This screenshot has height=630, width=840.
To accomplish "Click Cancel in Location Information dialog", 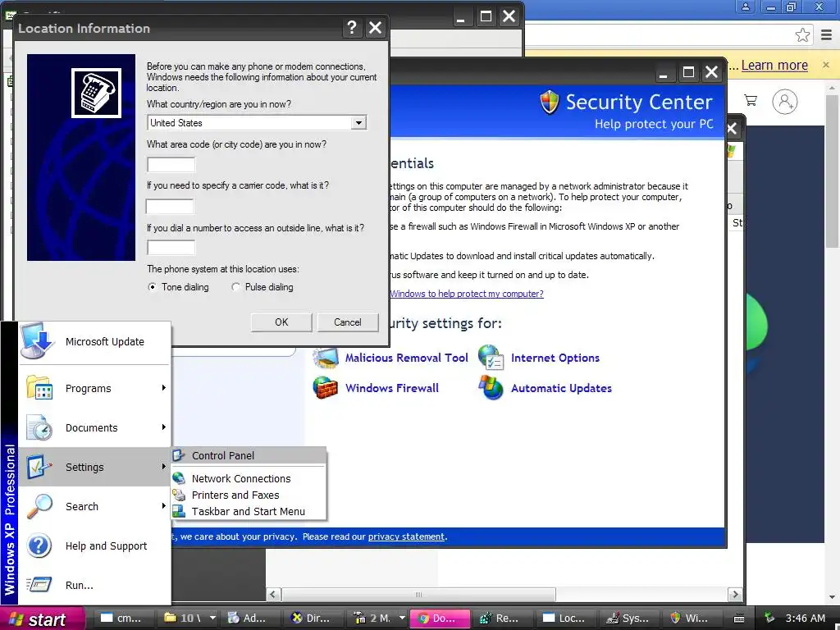I will [348, 322].
